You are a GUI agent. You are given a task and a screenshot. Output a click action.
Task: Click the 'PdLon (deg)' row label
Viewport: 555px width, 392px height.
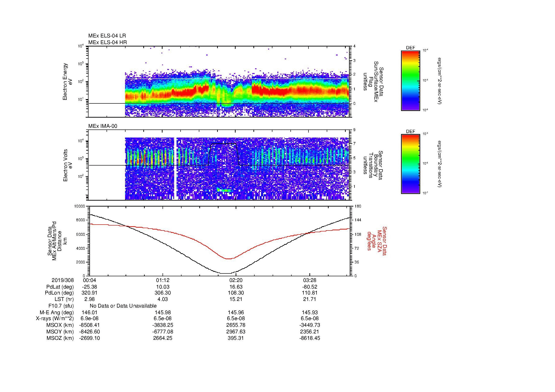click(x=59, y=293)
